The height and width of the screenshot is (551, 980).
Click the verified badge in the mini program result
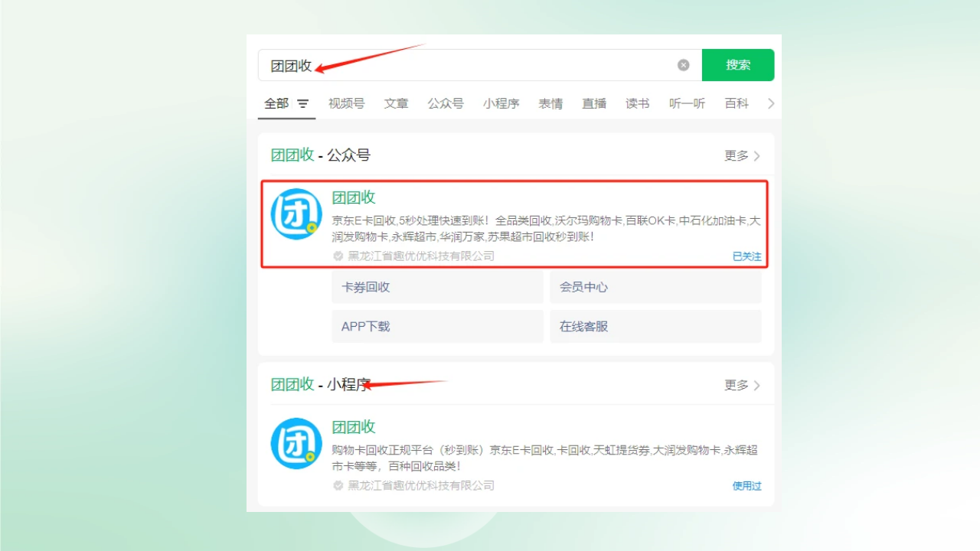(x=338, y=486)
